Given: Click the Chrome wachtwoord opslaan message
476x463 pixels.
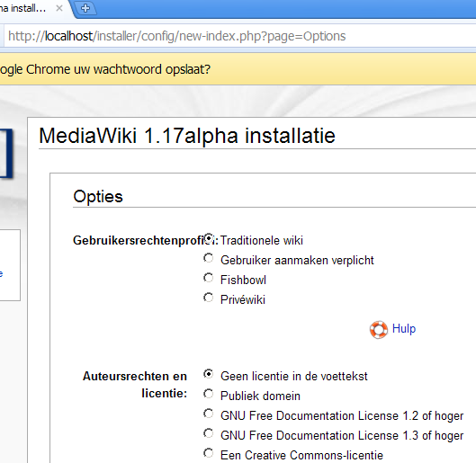Looking at the screenshot, I should coord(105,69).
